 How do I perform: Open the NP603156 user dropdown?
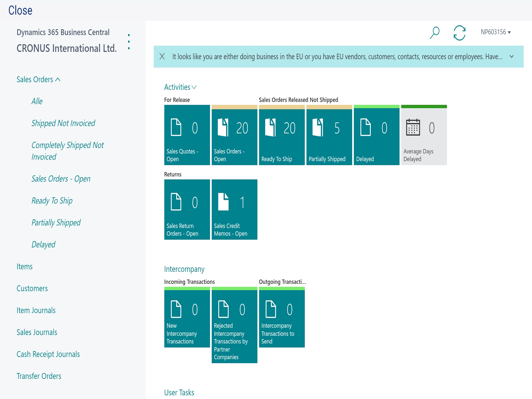pos(496,32)
